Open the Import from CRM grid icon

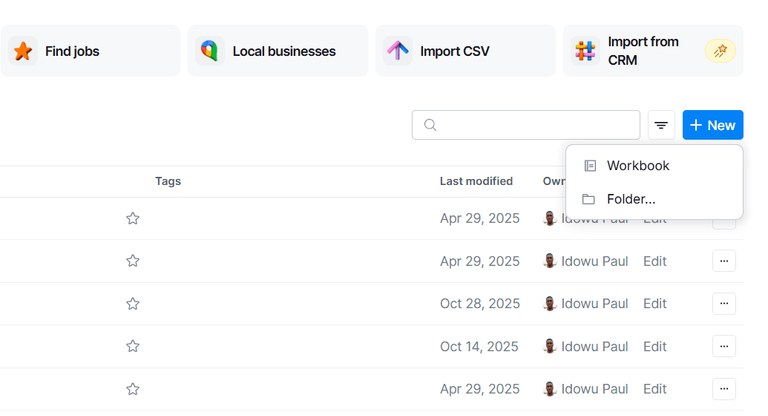click(x=585, y=51)
